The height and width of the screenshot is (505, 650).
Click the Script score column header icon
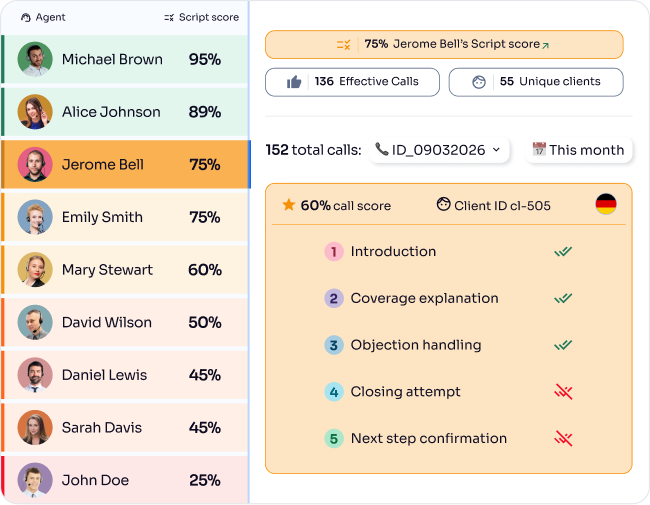click(x=169, y=17)
